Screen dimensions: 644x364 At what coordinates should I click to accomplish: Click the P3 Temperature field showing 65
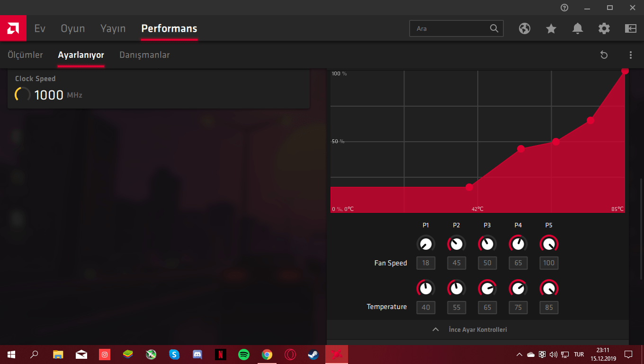pyautogui.click(x=487, y=307)
